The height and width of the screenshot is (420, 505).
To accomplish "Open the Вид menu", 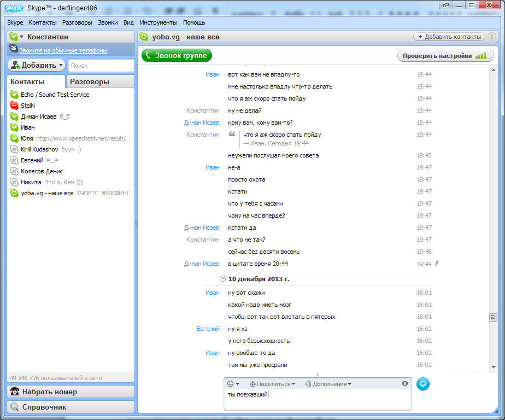I will tap(128, 22).
